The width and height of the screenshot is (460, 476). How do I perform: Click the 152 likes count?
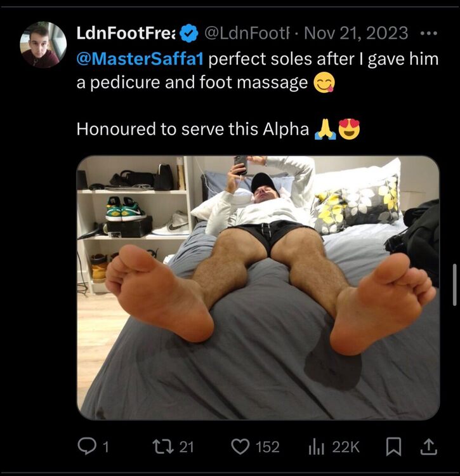pos(267,447)
